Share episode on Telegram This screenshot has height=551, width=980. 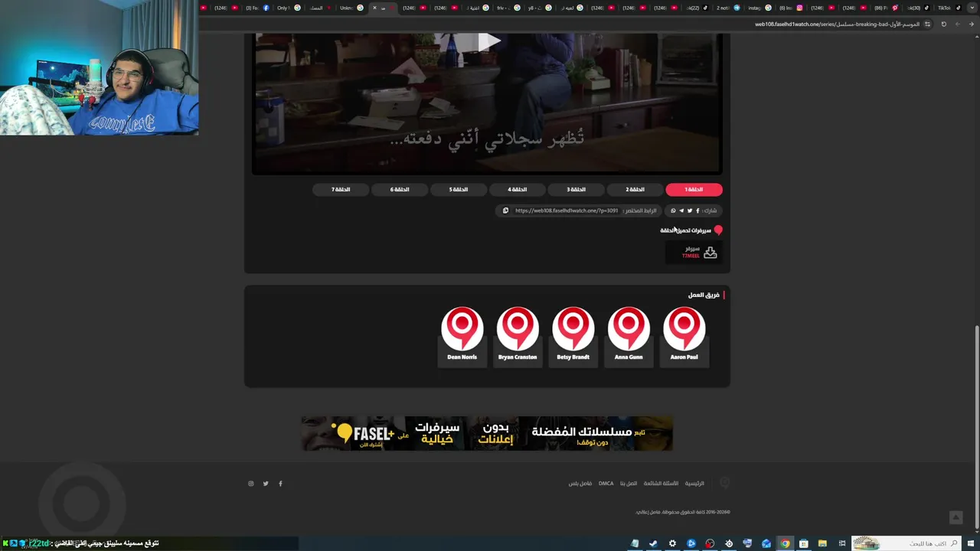[x=681, y=210]
